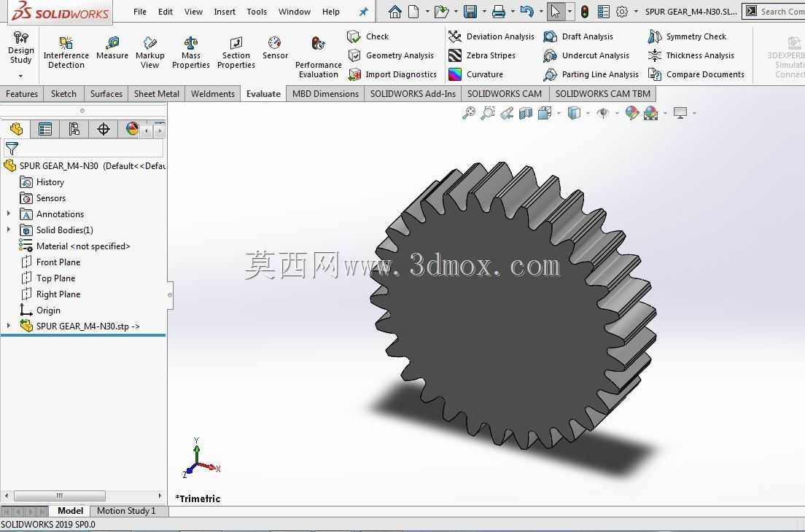Image resolution: width=805 pixels, height=532 pixels.
Task: Add a Sensor
Action: (x=275, y=47)
